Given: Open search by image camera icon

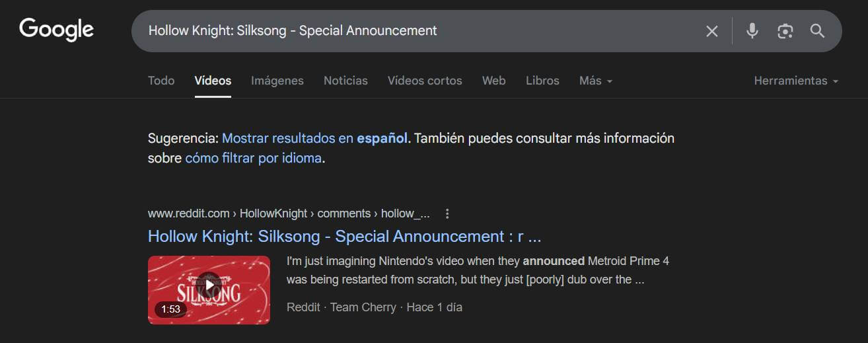Looking at the screenshot, I should (x=785, y=31).
